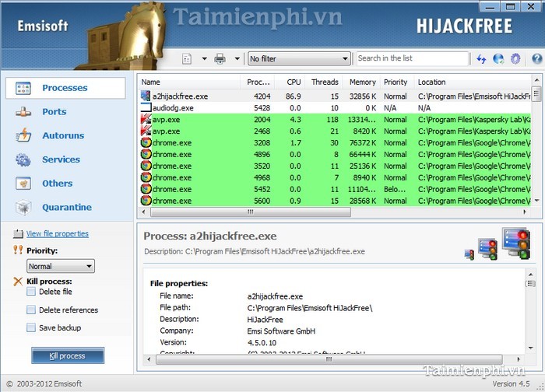Switch to the Ports section

tap(54, 112)
